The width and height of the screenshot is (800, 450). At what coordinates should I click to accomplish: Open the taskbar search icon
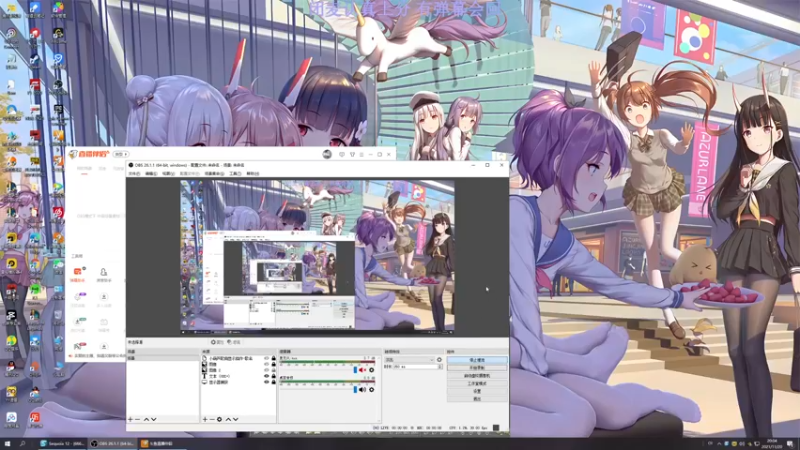(x=22, y=444)
